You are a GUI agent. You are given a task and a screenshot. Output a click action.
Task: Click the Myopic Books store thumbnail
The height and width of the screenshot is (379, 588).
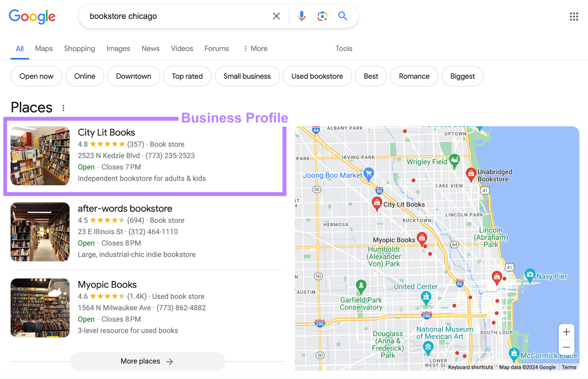[x=40, y=308]
